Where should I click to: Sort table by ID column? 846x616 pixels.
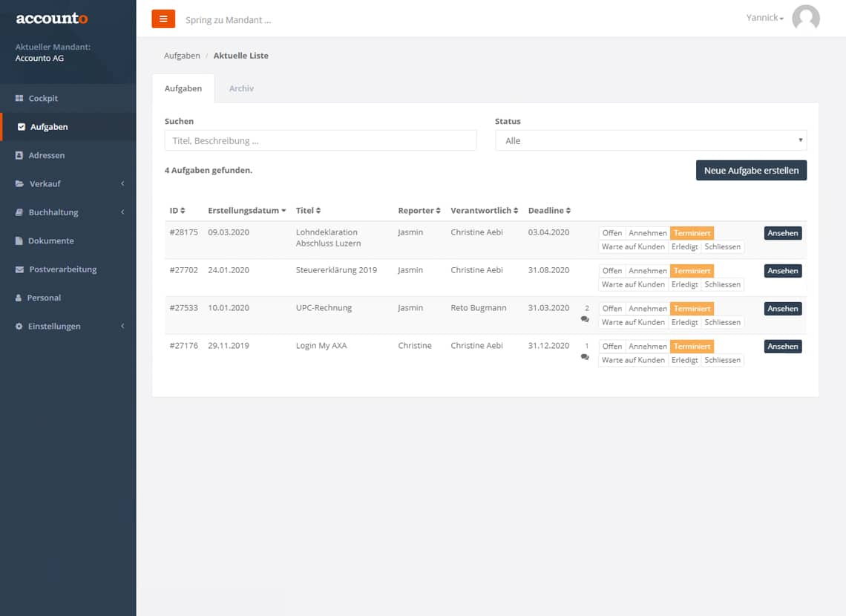[x=177, y=210]
